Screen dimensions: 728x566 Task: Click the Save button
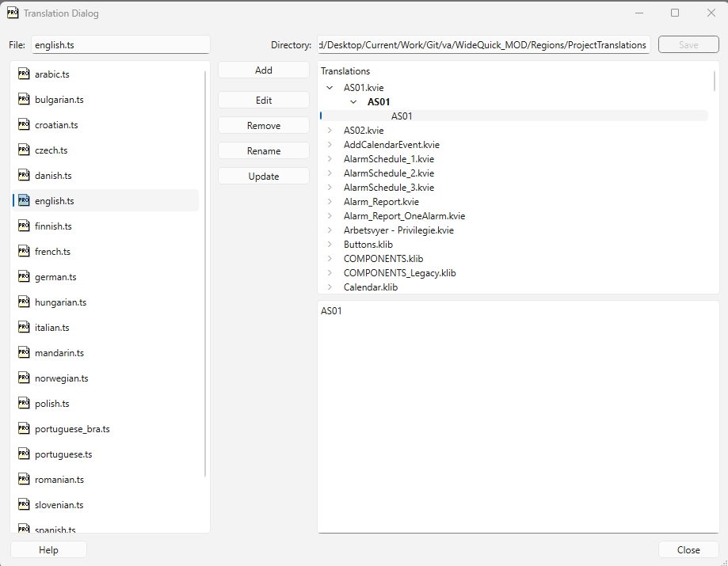coord(688,44)
